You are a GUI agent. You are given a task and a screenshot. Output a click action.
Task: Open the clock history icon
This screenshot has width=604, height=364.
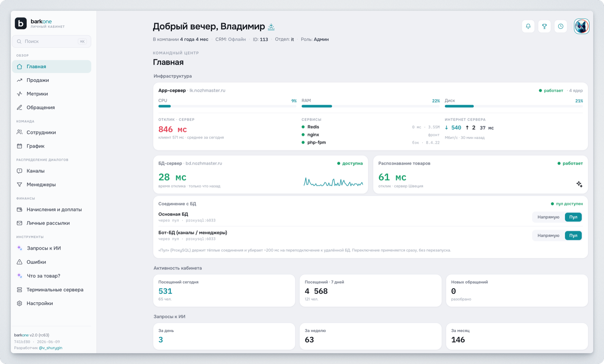(561, 26)
